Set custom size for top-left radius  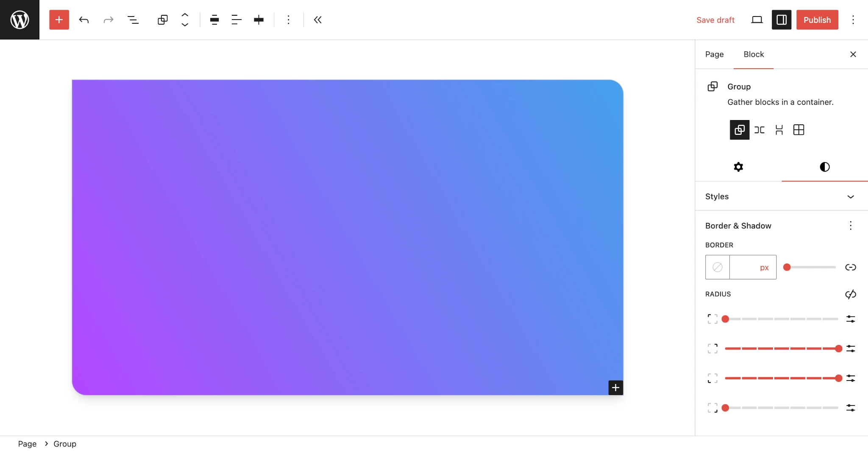tap(851, 319)
